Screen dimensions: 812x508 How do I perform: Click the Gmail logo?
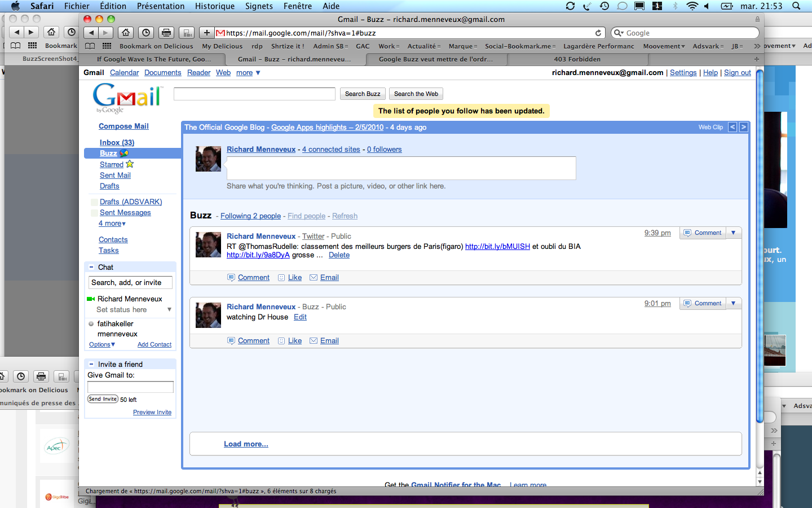128,99
